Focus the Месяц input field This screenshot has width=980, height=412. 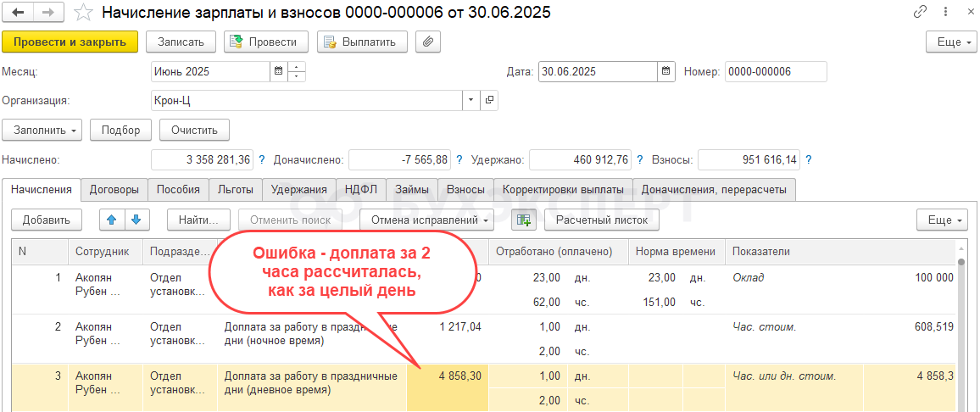(x=210, y=71)
